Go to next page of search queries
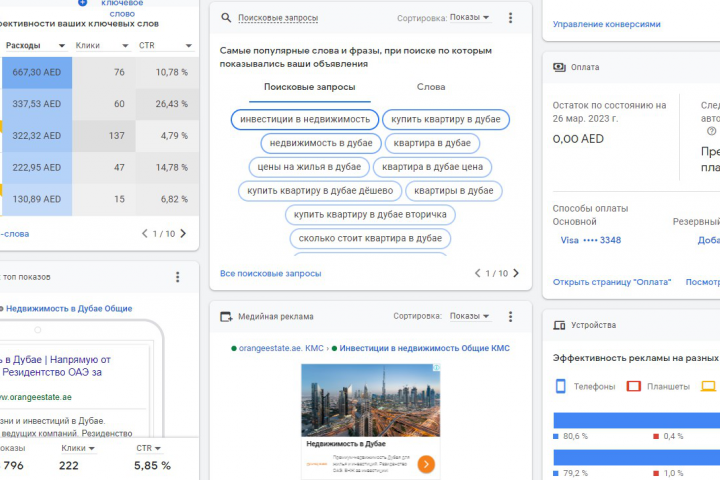This screenshot has height=480, width=720. point(516,273)
